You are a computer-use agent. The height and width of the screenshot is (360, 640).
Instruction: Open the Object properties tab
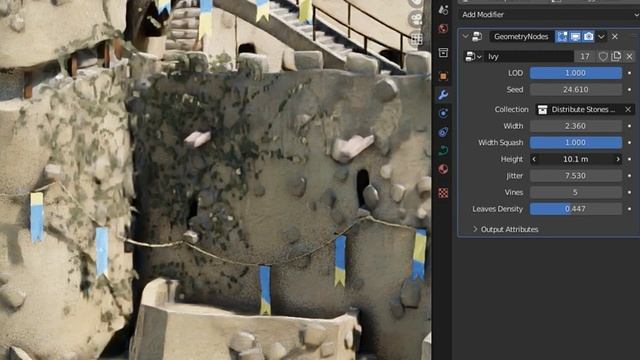pos(443,76)
